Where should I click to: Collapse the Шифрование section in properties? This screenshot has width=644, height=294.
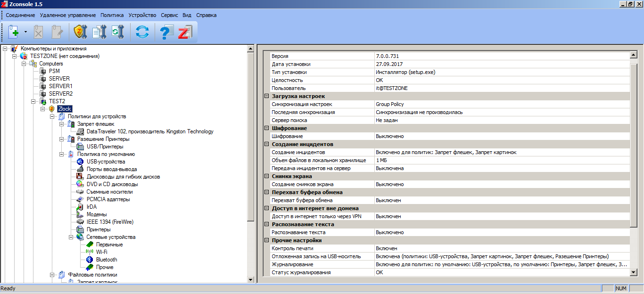(x=267, y=128)
